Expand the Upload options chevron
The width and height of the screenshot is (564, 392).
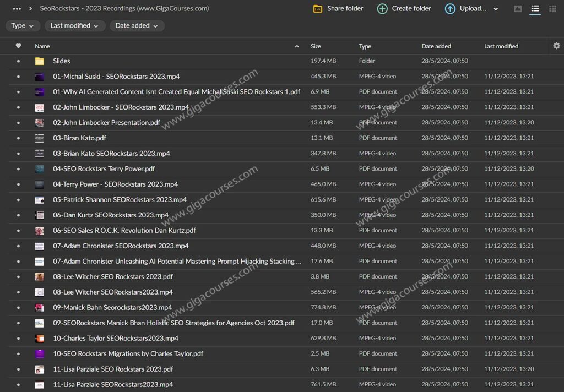coord(496,9)
